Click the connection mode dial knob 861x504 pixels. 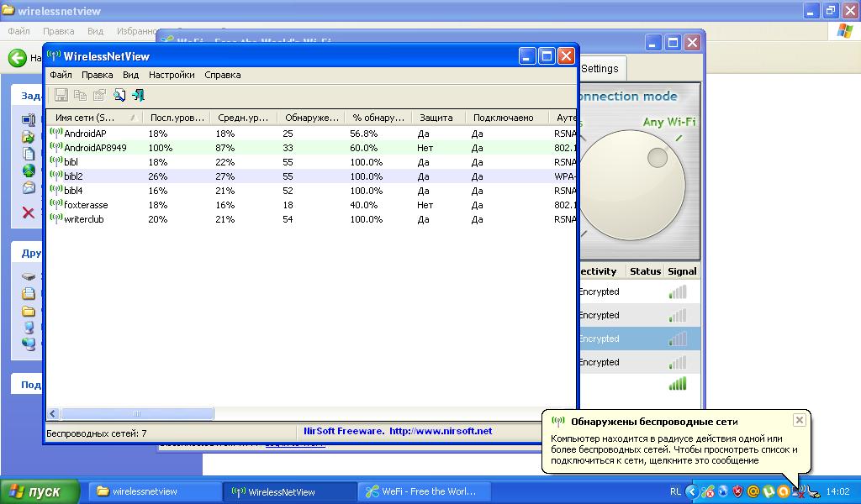(x=631, y=186)
